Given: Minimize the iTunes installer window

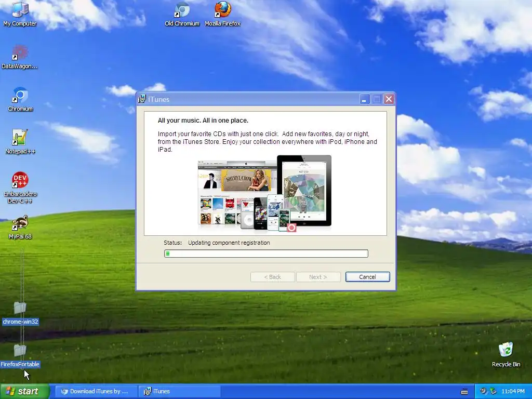Looking at the screenshot, I should point(364,99).
